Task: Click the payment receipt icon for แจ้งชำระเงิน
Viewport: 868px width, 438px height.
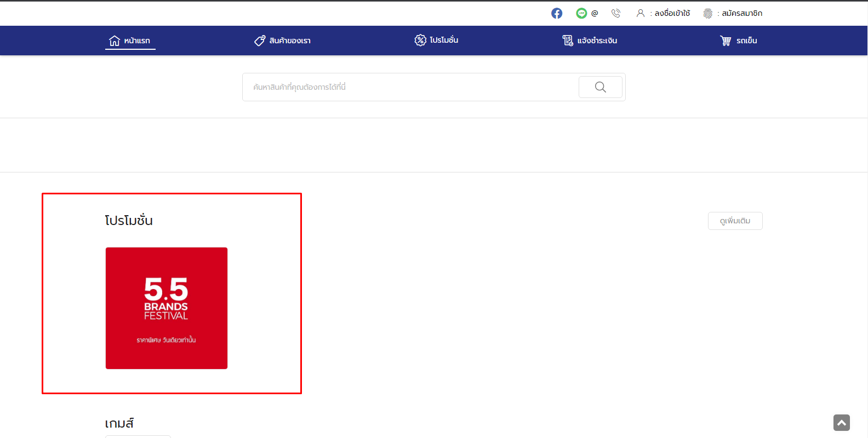Action: 568,41
